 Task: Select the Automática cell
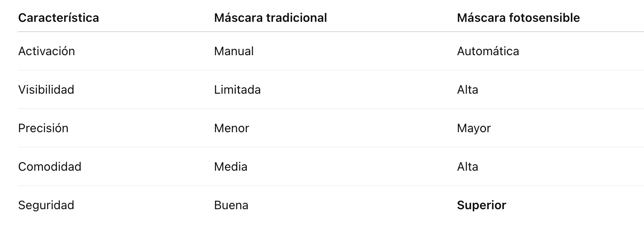pos(488,51)
